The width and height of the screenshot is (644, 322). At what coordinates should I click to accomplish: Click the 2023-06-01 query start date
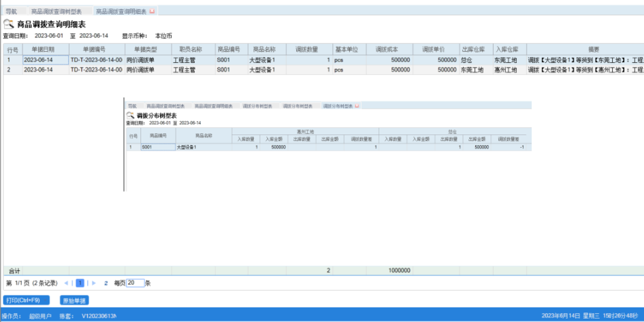pos(48,36)
